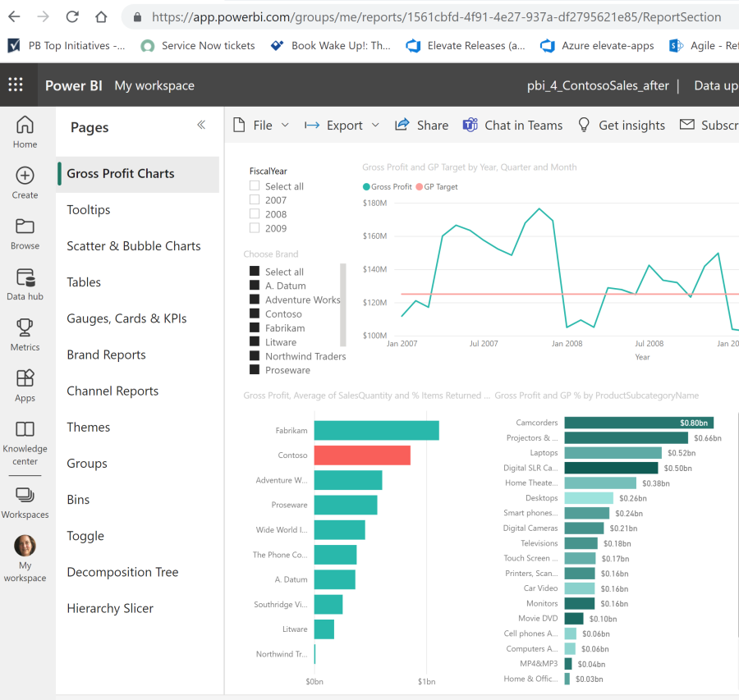This screenshot has width=739, height=700.
Task: Check Select all in FiscalYear slicer
Action: point(255,185)
